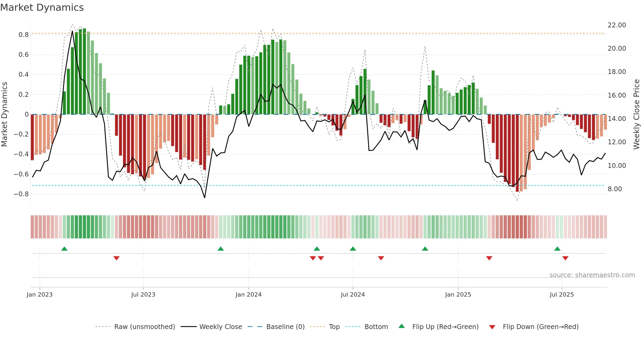Click the Jan 2025 axis label

coord(458,294)
